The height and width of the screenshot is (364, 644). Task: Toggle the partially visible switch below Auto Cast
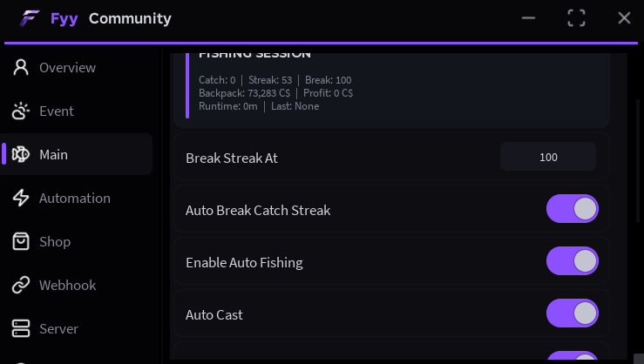coord(573,355)
